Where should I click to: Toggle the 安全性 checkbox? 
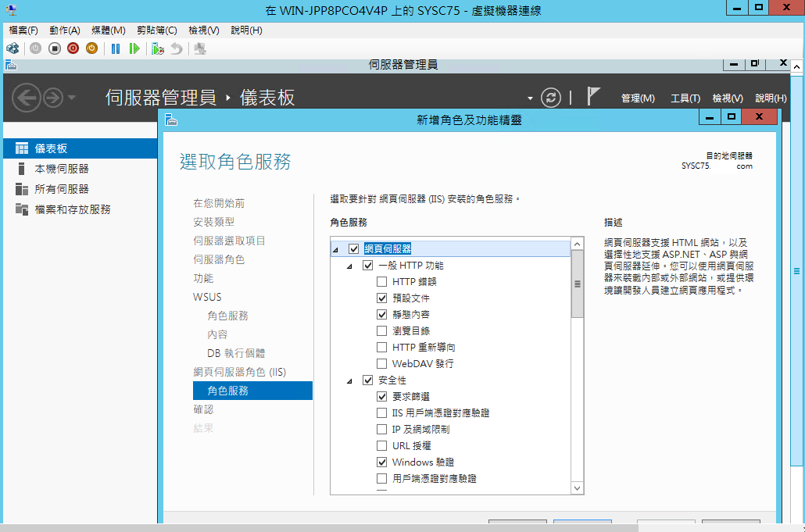point(367,380)
